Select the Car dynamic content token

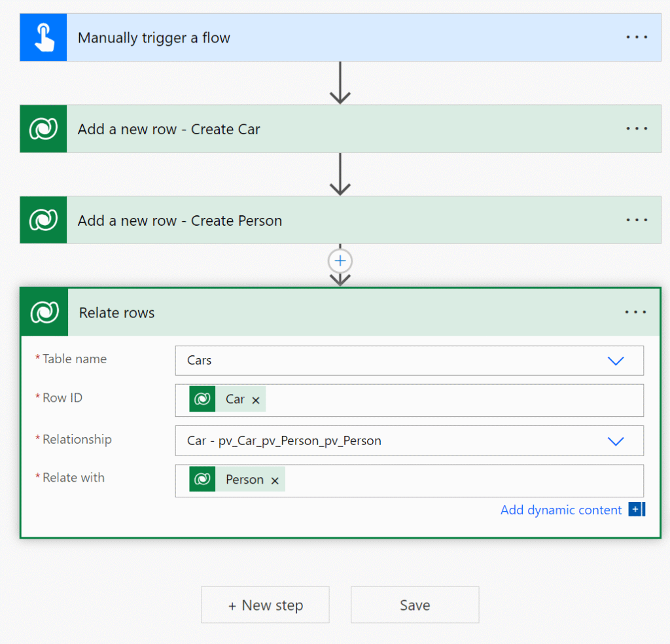(x=227, y=399)
